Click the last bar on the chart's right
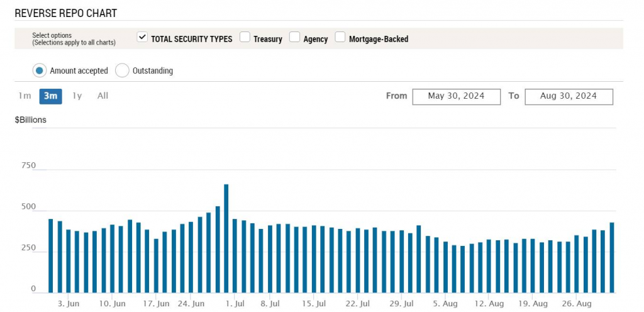 pyautogui.click(x=611, y=258)
